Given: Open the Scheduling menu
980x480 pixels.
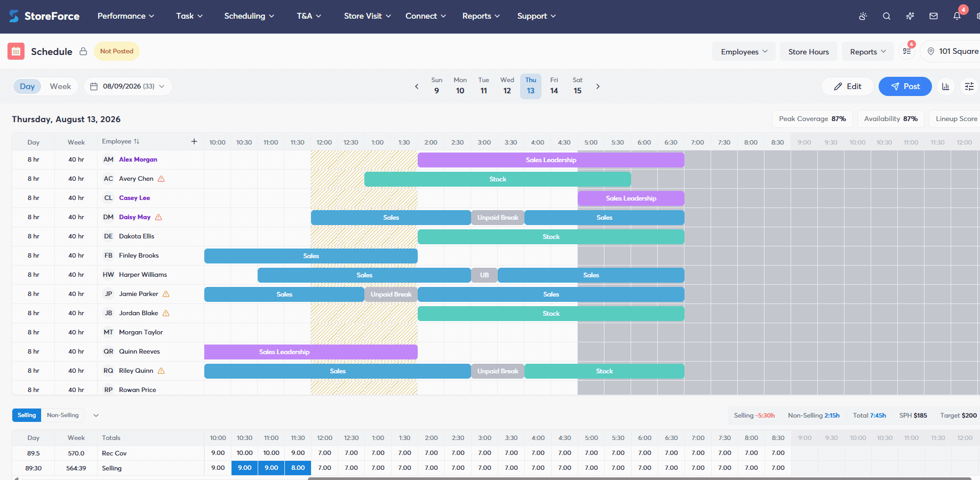Looking at the screenshot, I should 249,16.
